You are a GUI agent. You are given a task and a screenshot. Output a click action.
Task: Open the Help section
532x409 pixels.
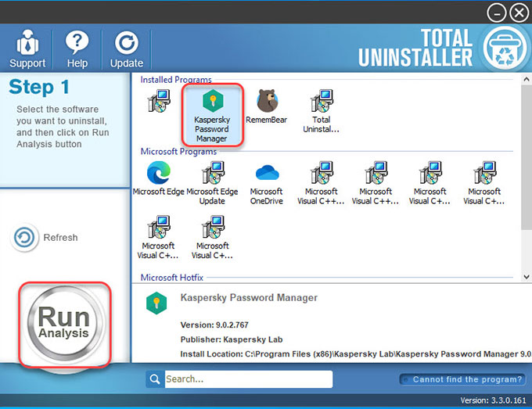coord(77,48)
